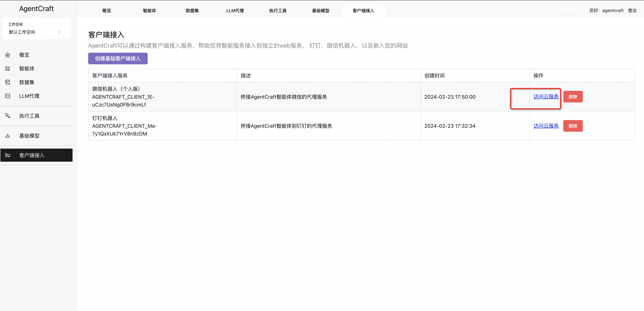
Task: Open 执行工具 in the left sidebar
Action: point(36,116)
